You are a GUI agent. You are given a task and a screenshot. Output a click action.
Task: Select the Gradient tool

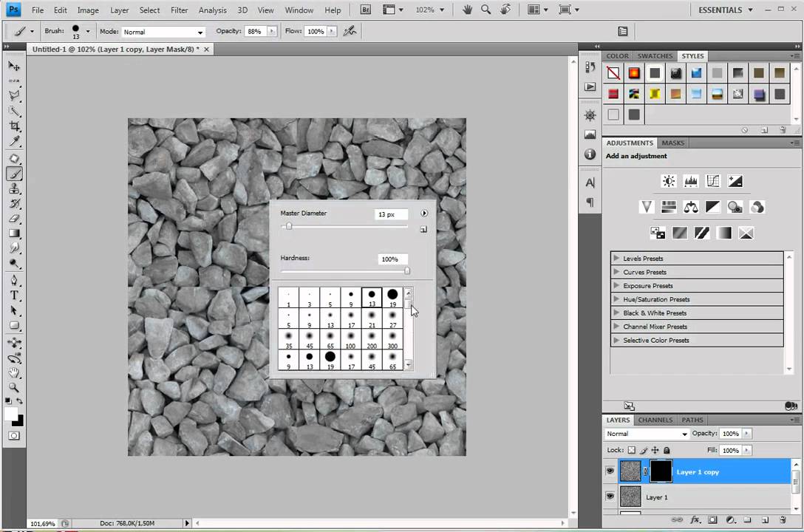coord(14,233)
